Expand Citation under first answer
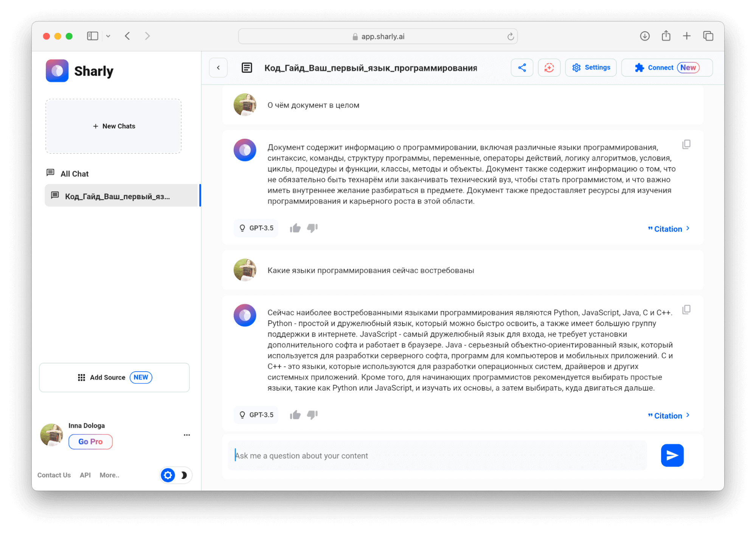The width and height of the screenshot is (756, 533). pyautogui.click(x=669, y=229)
